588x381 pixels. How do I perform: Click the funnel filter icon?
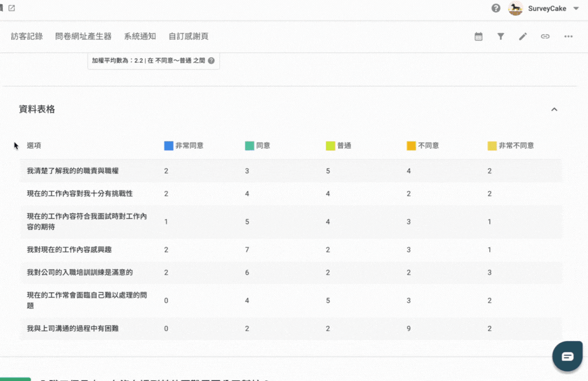(501, 36)
